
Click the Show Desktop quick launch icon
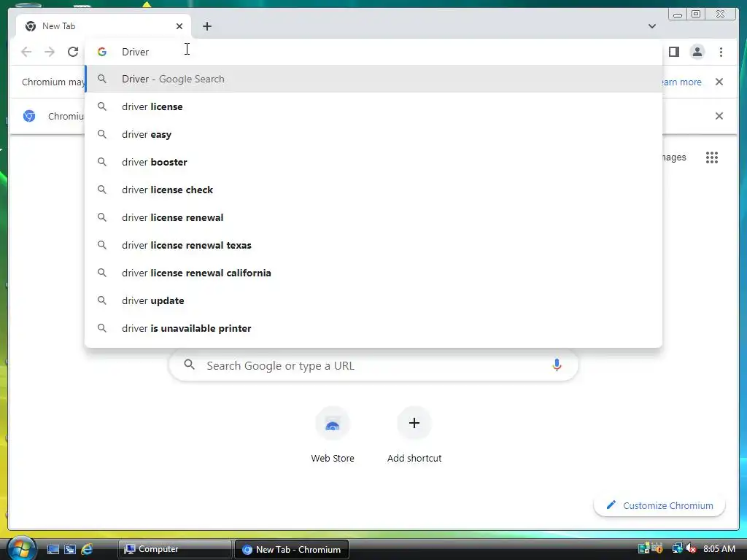click(53, 549)
